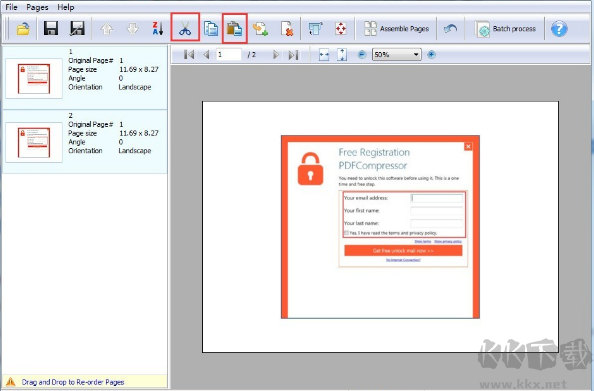This screenshot has height=391, width=594.
Task: Open the 50% zoom dropdown
Action: click(396, 55)
